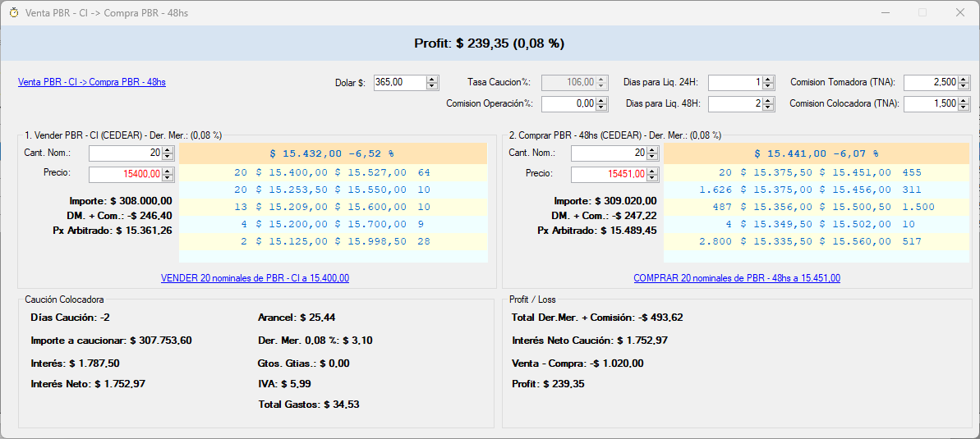Focus the Dias para Liq. 48H field
The width and height of the screenshot is (980, 439).
click(x=735, y=104)
